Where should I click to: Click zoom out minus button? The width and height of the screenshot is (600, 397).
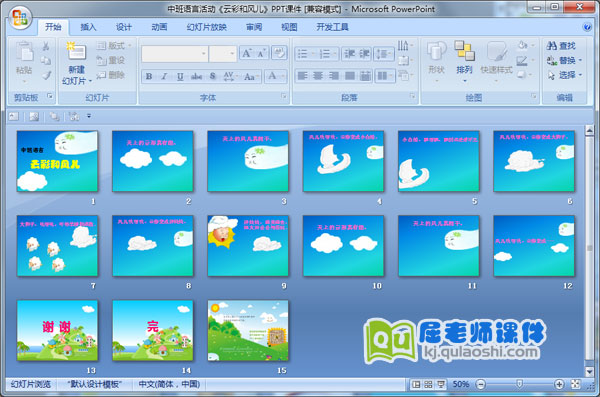481,384
